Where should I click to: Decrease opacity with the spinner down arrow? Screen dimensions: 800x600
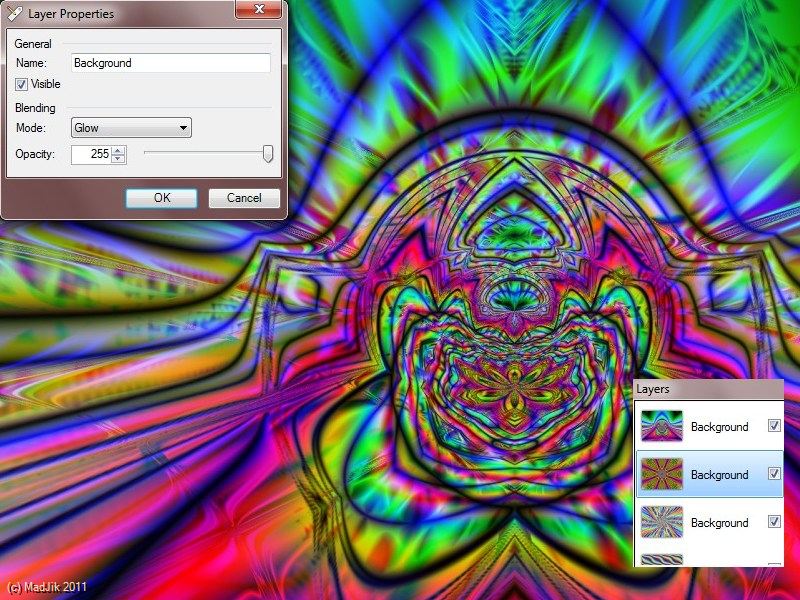click(118, 159)
